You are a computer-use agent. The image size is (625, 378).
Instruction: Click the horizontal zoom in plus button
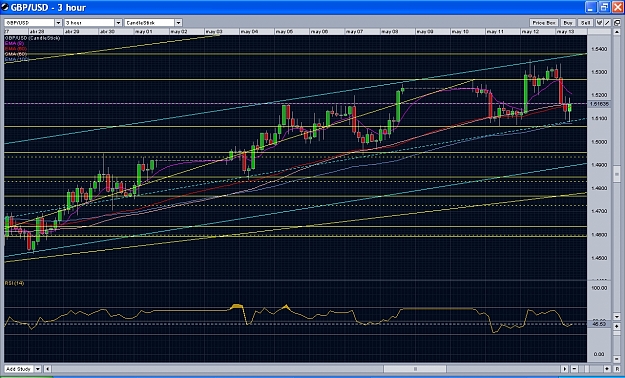pos(607,369)
